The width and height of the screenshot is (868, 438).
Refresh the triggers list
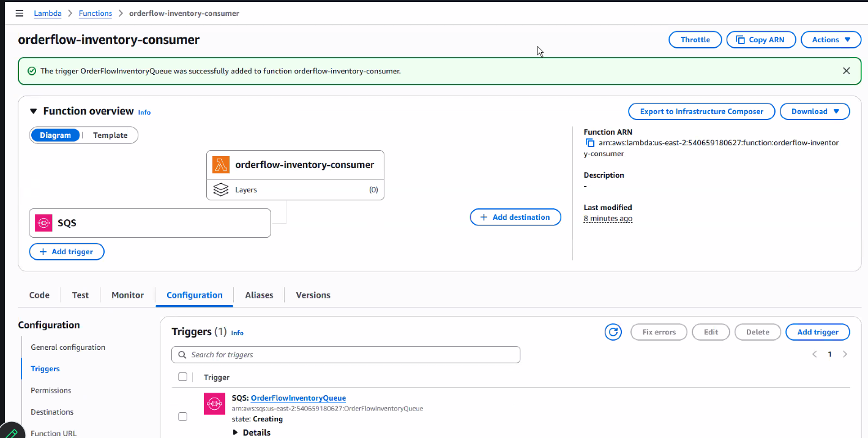613,332
